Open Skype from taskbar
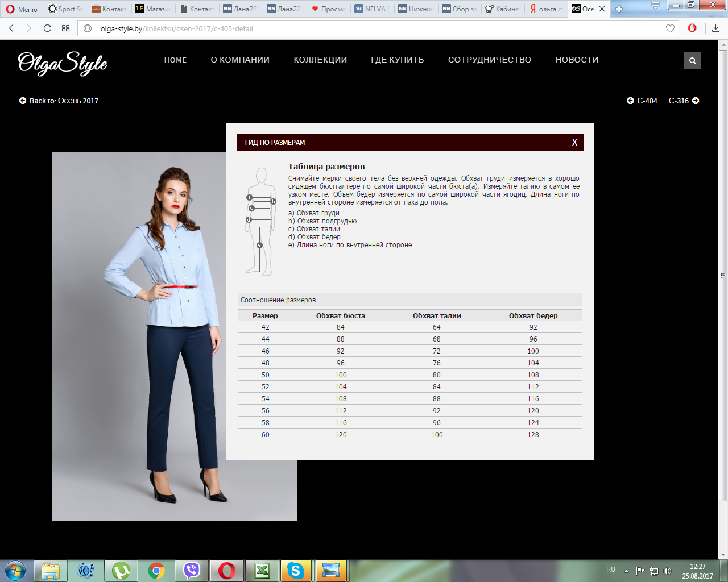The height and width of the screenshot is (582, 728). [x=296, y=571]
